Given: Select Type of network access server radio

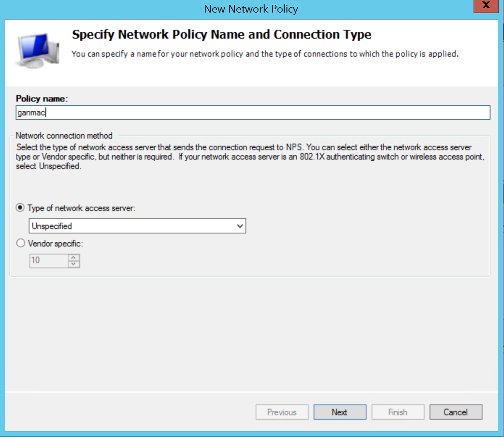Looking at the screenshot, I should [20, 208].
